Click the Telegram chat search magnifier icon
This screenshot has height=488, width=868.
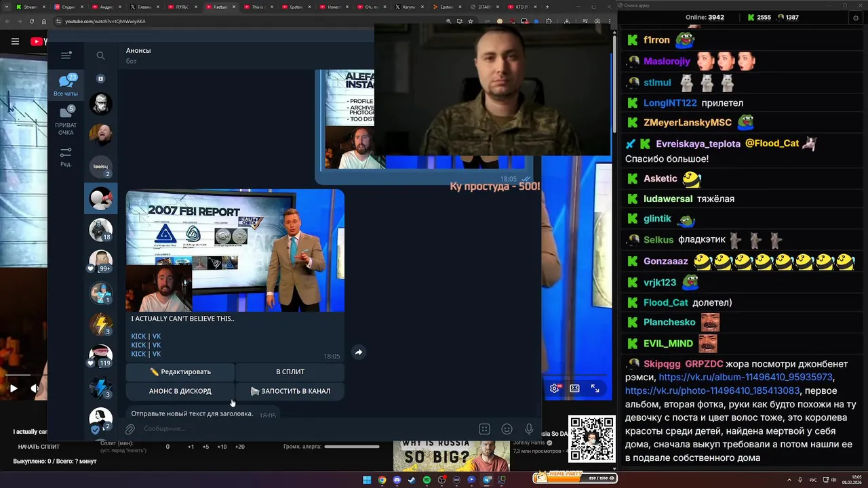coord(100,56)
